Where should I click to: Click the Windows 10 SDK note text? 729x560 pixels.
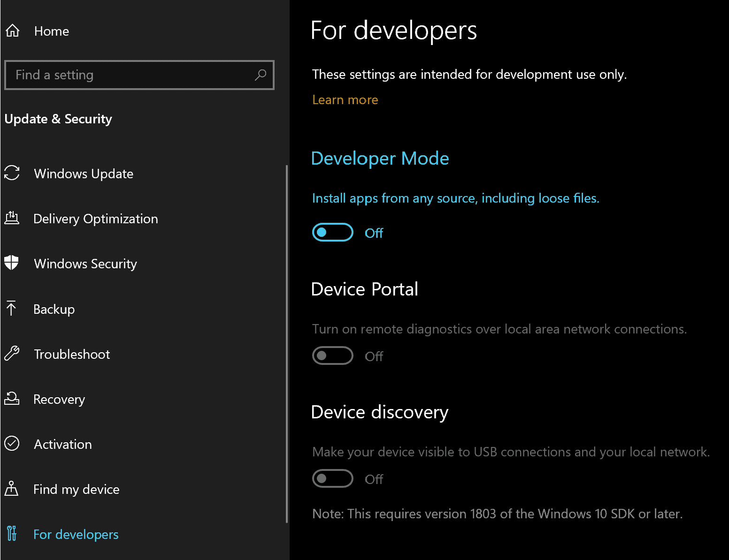tap(498, 514)
